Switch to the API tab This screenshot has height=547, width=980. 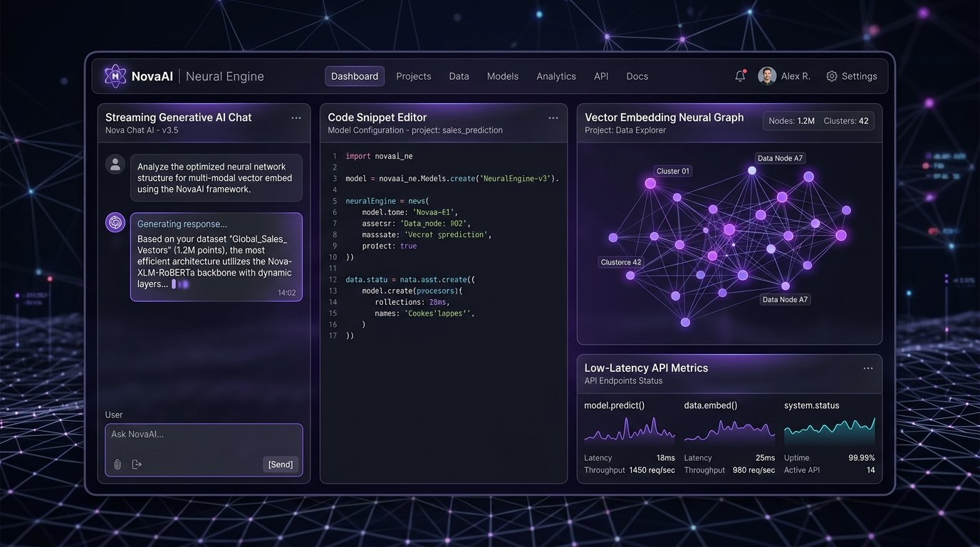coord(601,76)
